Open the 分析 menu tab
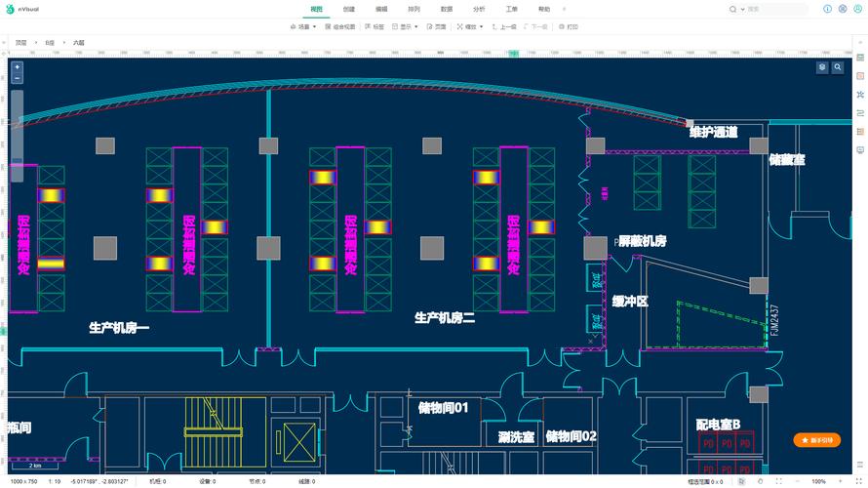Image resolution: width=868 pixels, height=488 pixels. 479,10
